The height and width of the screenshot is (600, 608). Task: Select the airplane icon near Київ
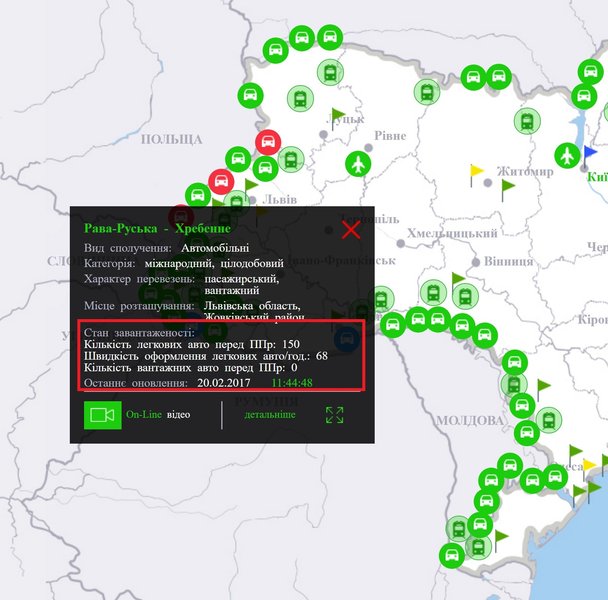(568, 156)
